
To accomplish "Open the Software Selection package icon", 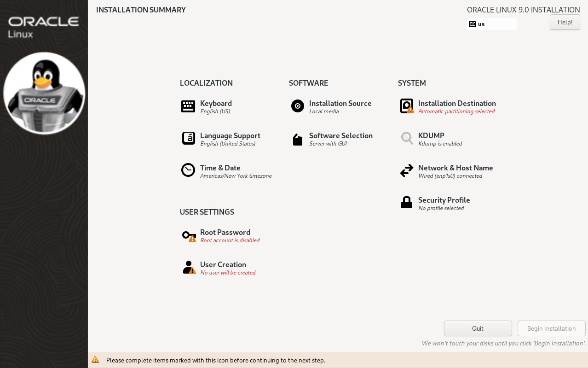I will [297, 139].
